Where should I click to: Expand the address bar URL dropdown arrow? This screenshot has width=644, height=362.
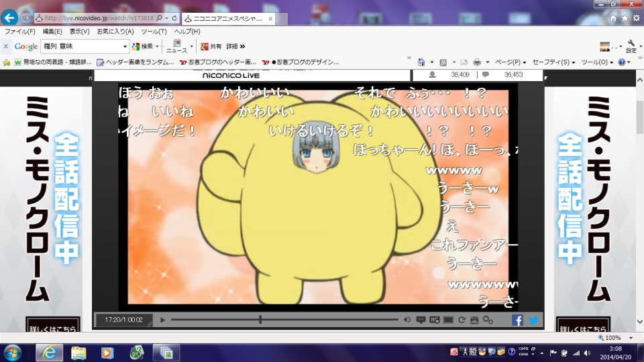click(x=167, y=18)
